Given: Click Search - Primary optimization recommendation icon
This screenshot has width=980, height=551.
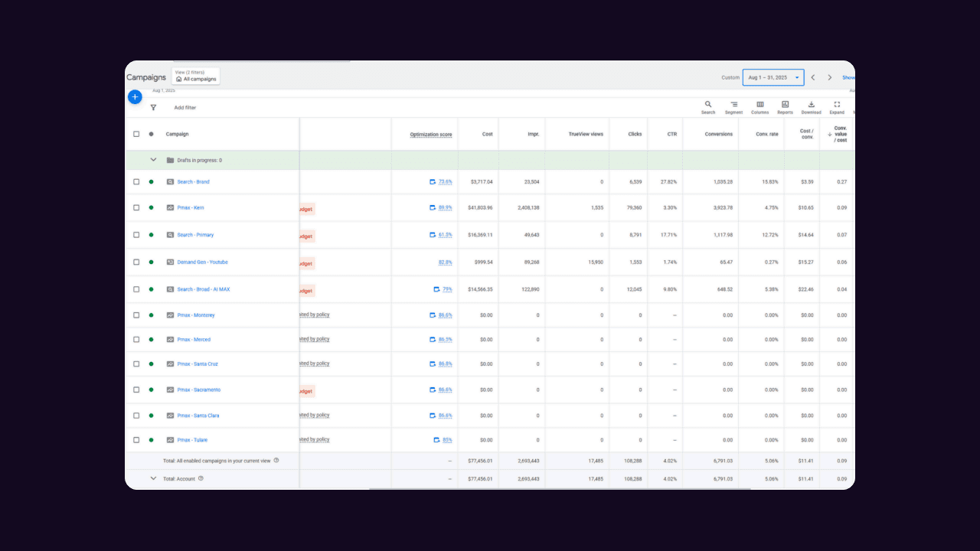Looking at the screenshot, I should pos(433,235).
